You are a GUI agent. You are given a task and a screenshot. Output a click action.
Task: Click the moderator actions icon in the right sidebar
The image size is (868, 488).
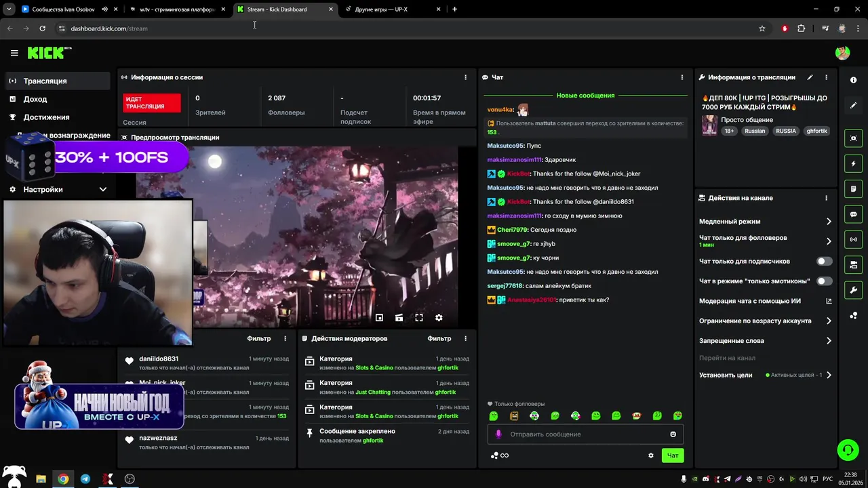pyautogui.click(x=853, y=264)
